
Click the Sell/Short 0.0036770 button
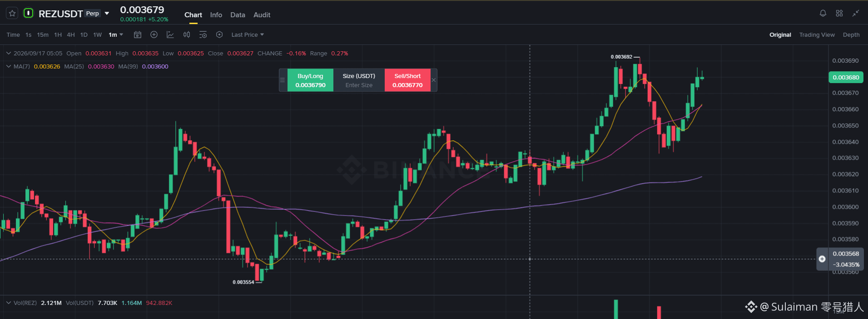pos(407,80)
